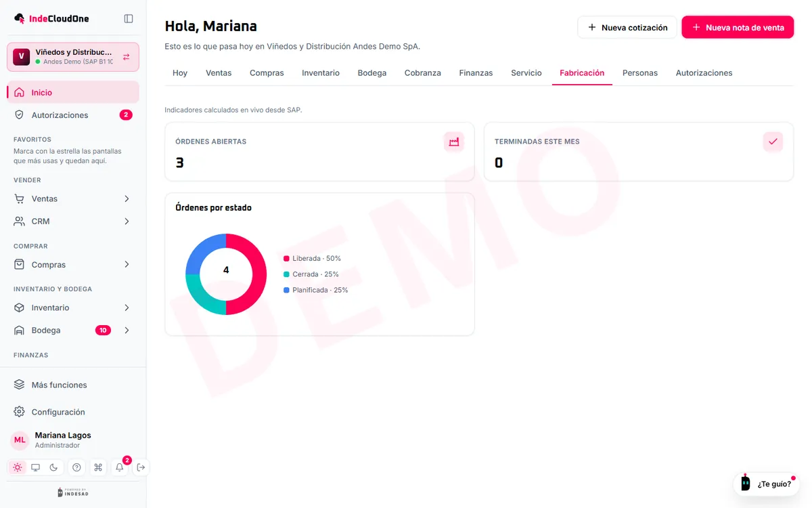Click the ML user avatar
812x508 pixels.
(x=20, y=440)
